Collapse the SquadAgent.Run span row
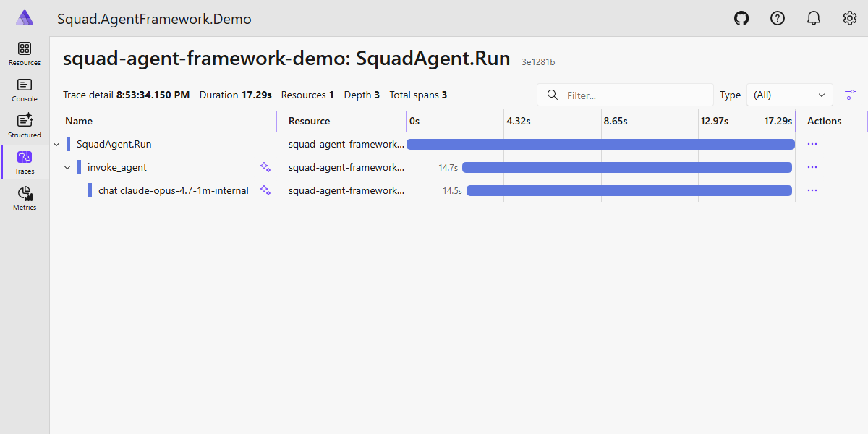Image resolution: width=868 pixels, height=434 pixels. 56,144
